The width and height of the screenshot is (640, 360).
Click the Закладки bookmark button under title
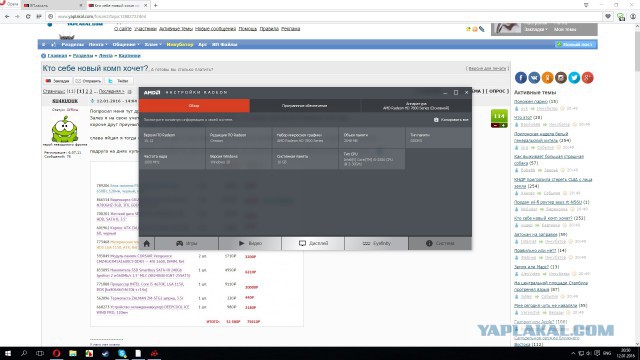tap(58, 81)
